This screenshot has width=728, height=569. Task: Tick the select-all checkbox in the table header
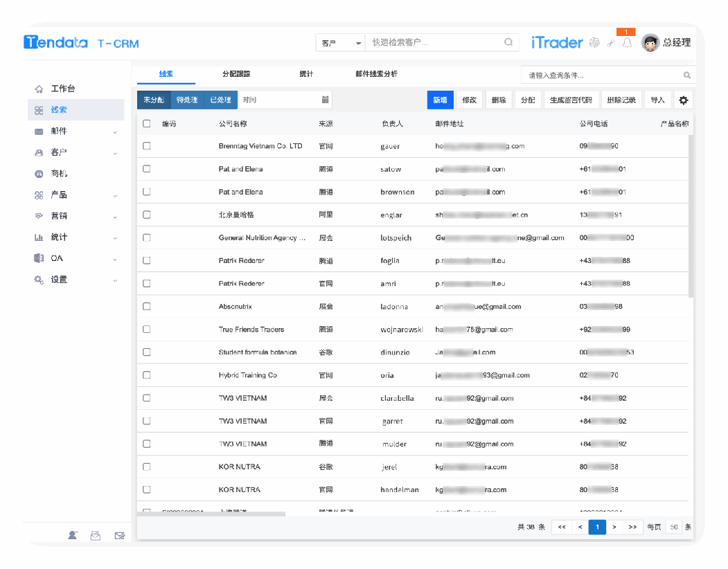click(146, 124)
